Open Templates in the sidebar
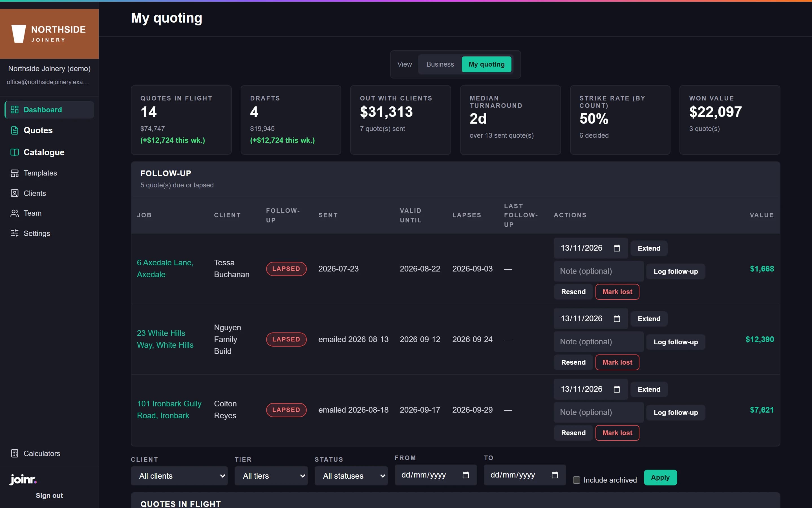The width and height of the screenshot is (812, 508). coord(49,173)
